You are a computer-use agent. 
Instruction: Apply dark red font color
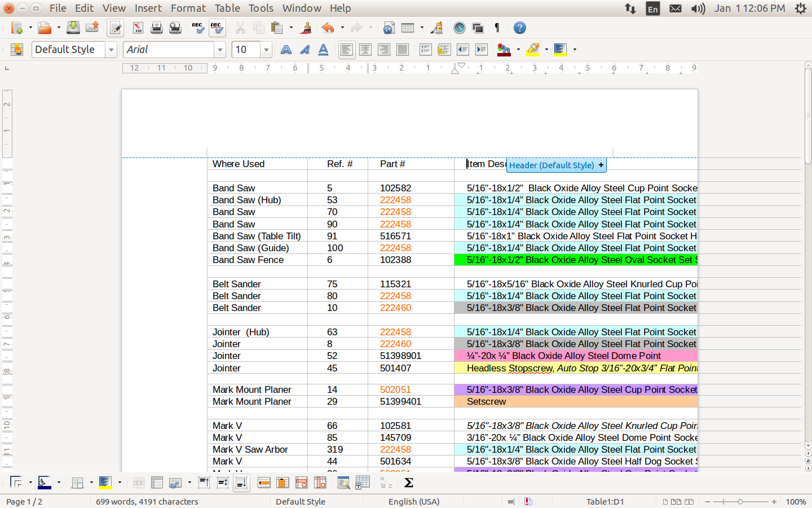[504, 50]
